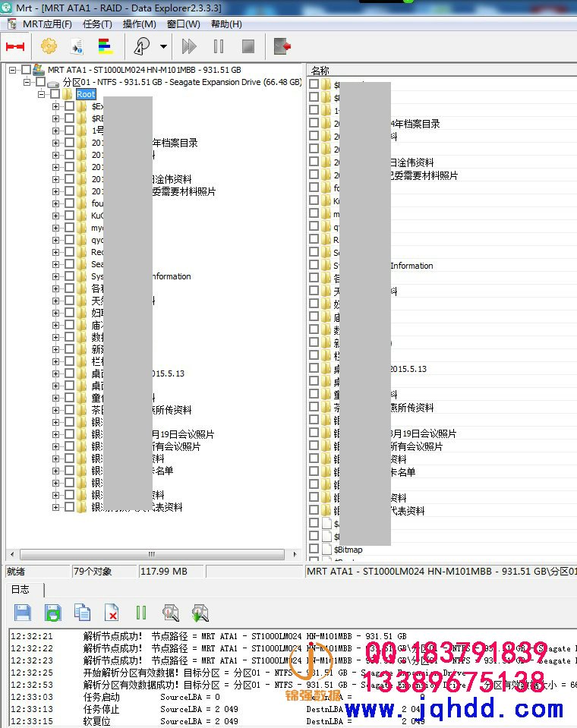Collapse the MRT ATA1 drive tree node

pyautogui.click(x=13, y=70)
